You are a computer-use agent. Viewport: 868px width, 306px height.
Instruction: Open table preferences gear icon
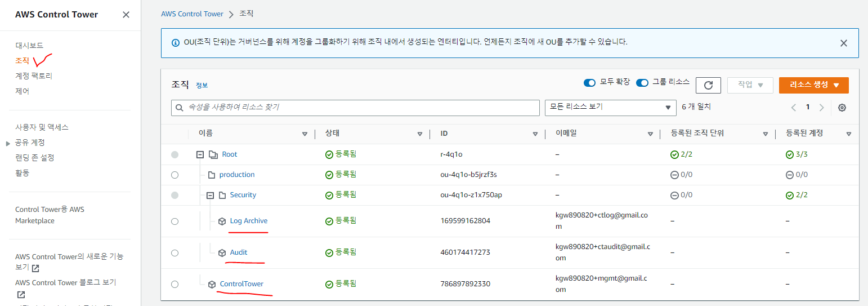pyautogui.click(x=842, y=108)
